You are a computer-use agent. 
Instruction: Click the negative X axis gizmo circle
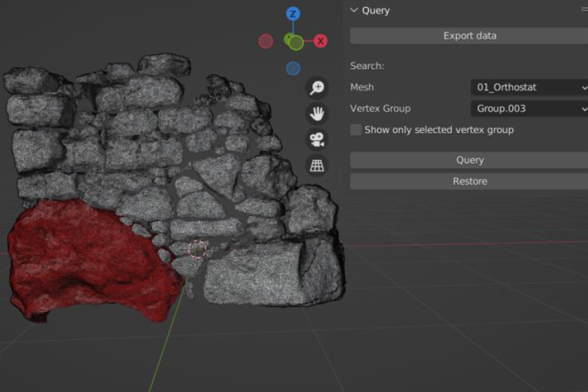[x=266, y=42]
